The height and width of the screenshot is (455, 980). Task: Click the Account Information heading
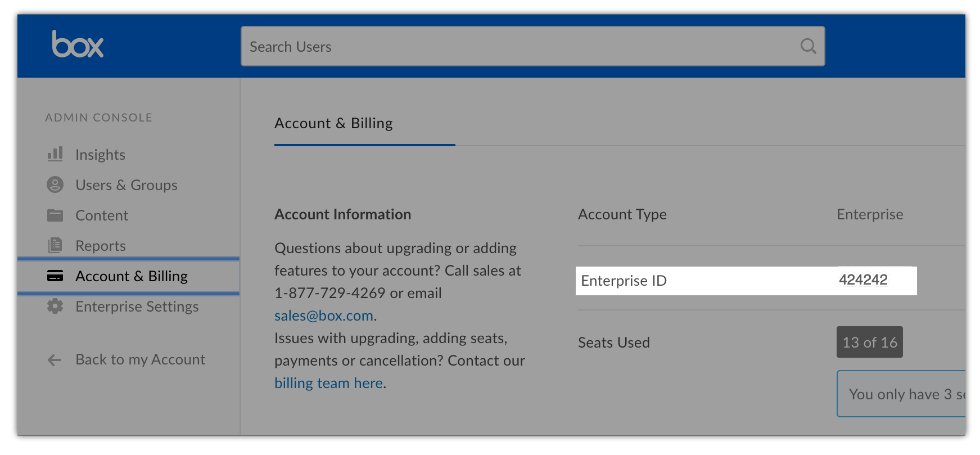pos(342,214)
